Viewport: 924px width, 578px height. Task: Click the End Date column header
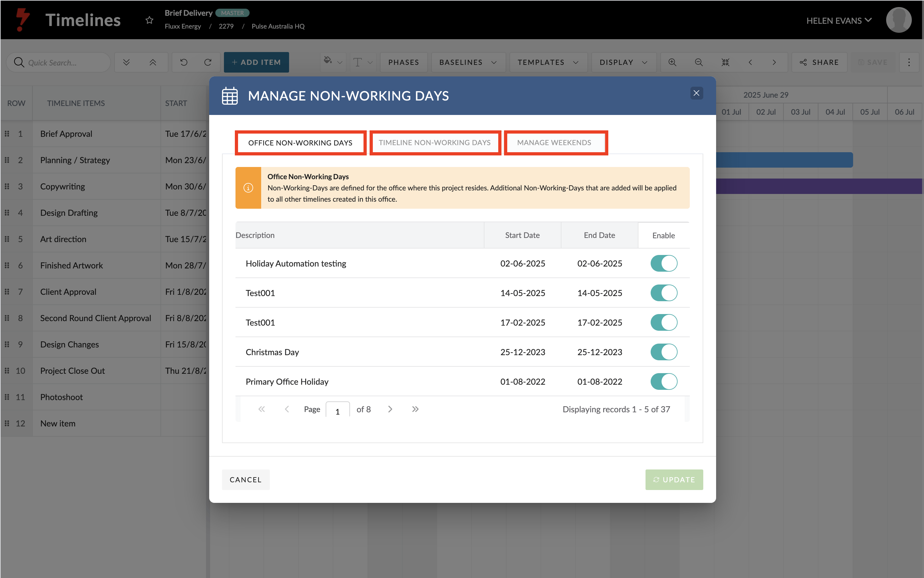tap(599, 235)
